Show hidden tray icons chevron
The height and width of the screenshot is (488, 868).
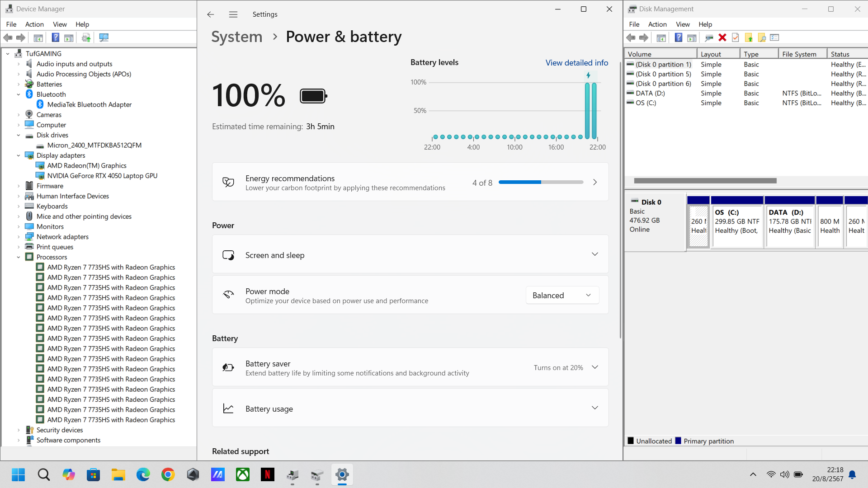(x=753, y=474)
